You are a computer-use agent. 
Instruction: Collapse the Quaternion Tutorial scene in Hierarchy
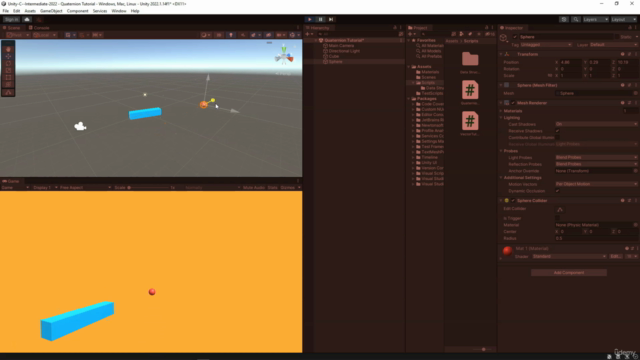(316, 40)
